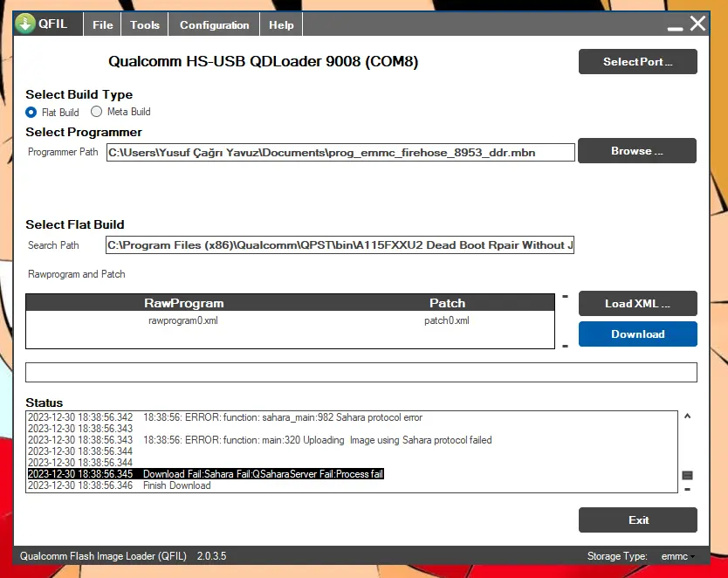Click the Select Port button

(637, 62)
